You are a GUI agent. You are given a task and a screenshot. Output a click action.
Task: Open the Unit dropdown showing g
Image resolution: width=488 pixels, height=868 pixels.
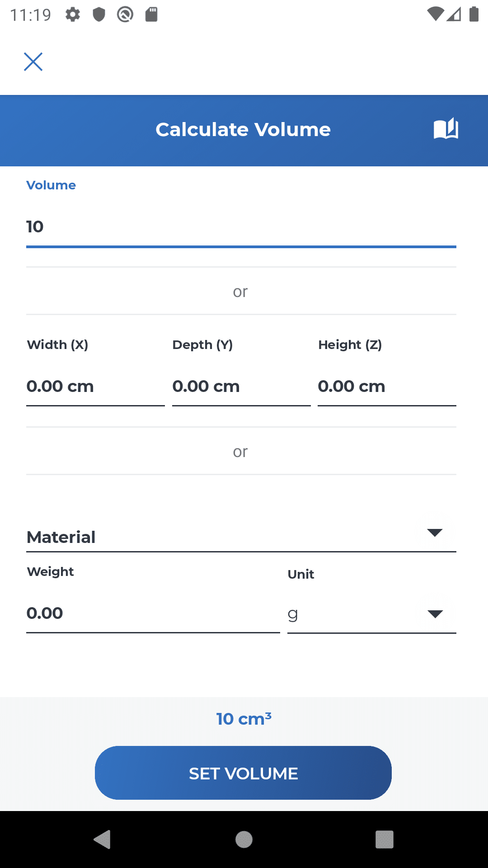372,614
